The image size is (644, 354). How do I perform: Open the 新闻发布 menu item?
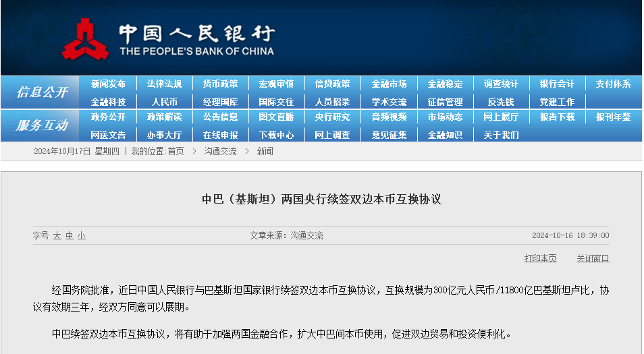tap(108, 84)
